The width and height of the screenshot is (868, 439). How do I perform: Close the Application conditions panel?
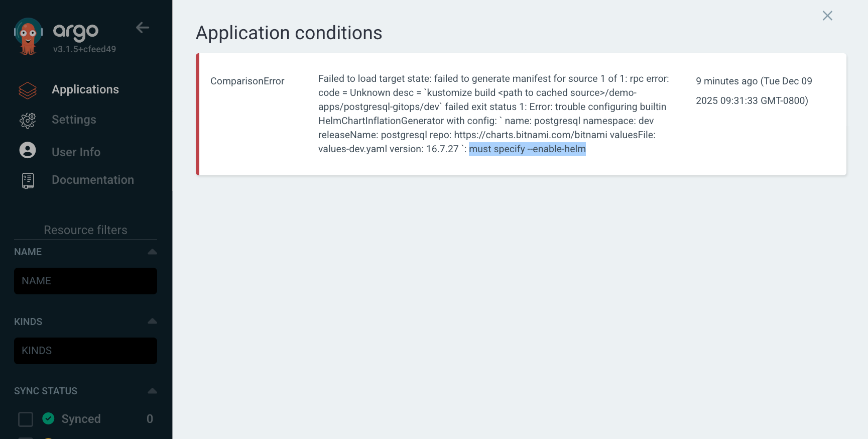[827, 16]
